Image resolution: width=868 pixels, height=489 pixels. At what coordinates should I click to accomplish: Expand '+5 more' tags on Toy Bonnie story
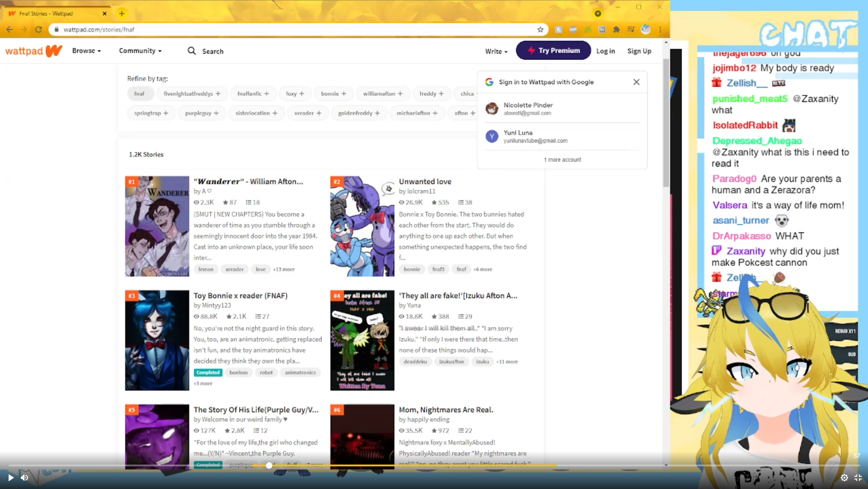203,384
